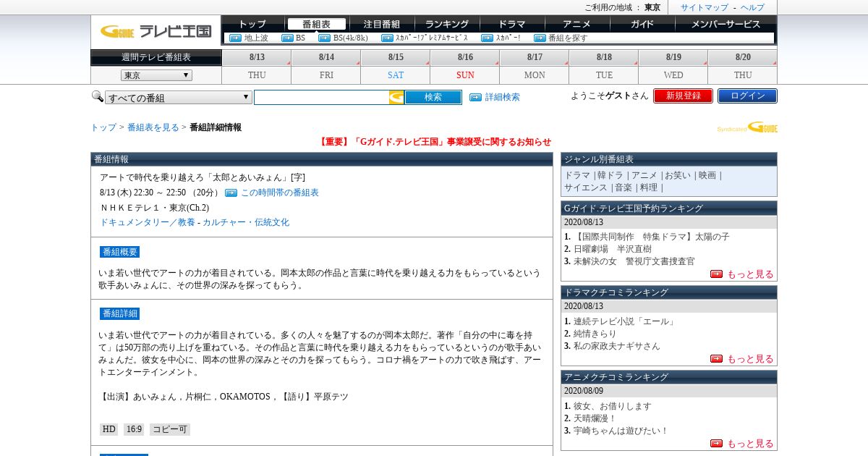Viewport: 868px width, 456px height.
Task: Click the ログイン button
Action: (x=747, y=96)
